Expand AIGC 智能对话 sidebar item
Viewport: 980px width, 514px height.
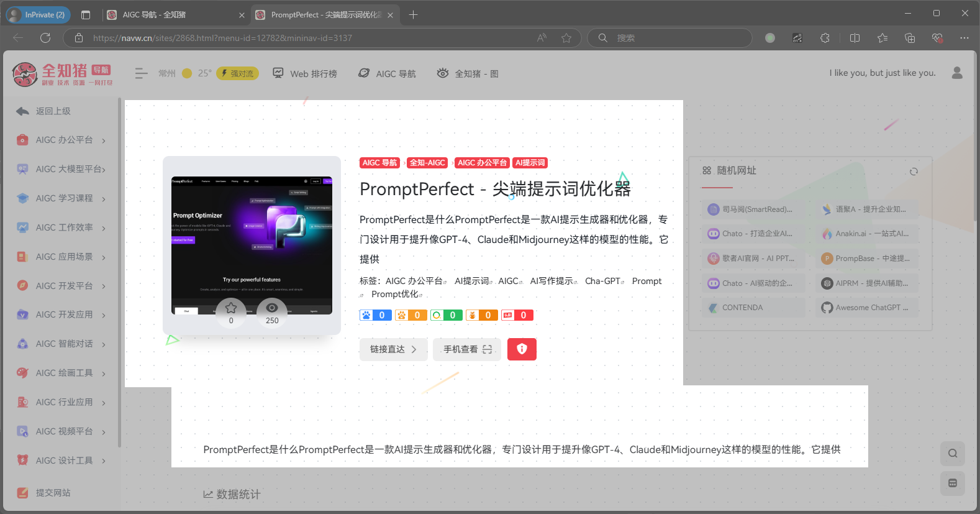pos(61,344)
